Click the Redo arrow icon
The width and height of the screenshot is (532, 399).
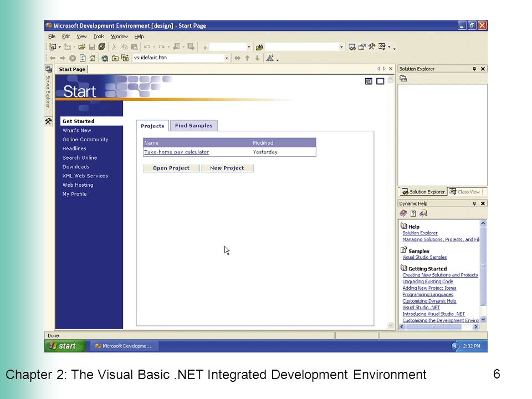[x=162, y=47]
